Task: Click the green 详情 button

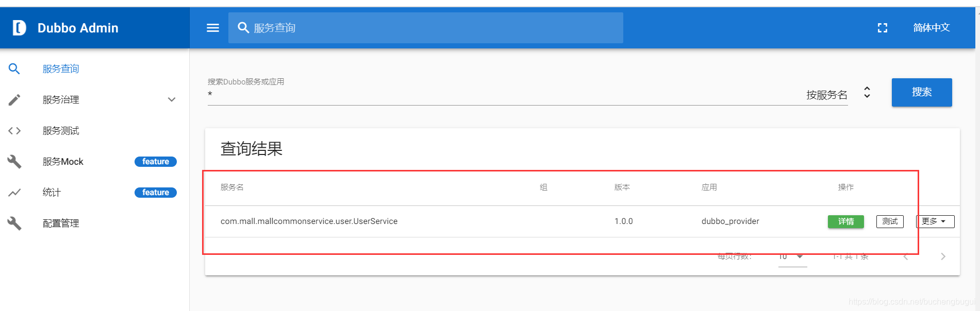Action: (x=846, y=221)
